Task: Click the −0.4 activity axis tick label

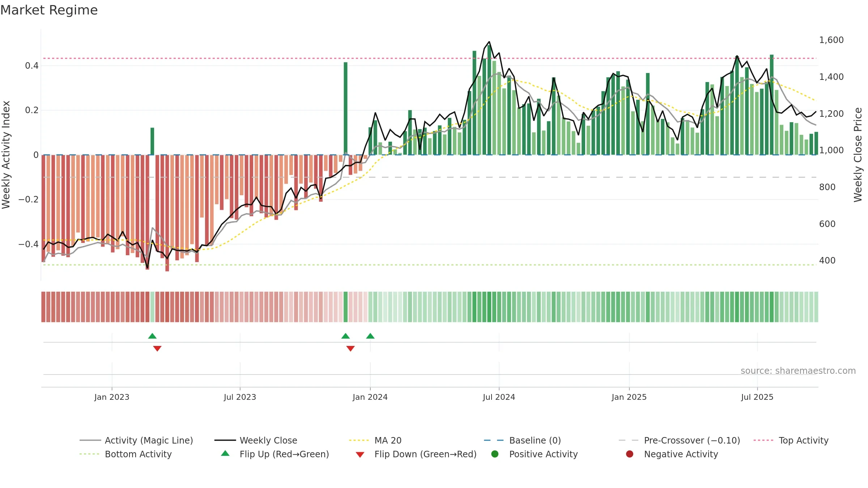Action: 29,244
